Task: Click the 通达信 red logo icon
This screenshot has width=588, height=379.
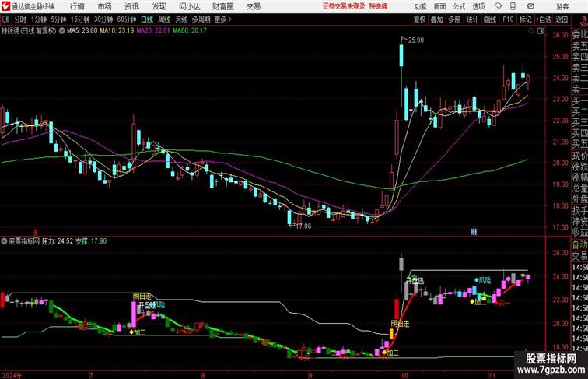Action: pyautogui.click(x=5, y=6)
